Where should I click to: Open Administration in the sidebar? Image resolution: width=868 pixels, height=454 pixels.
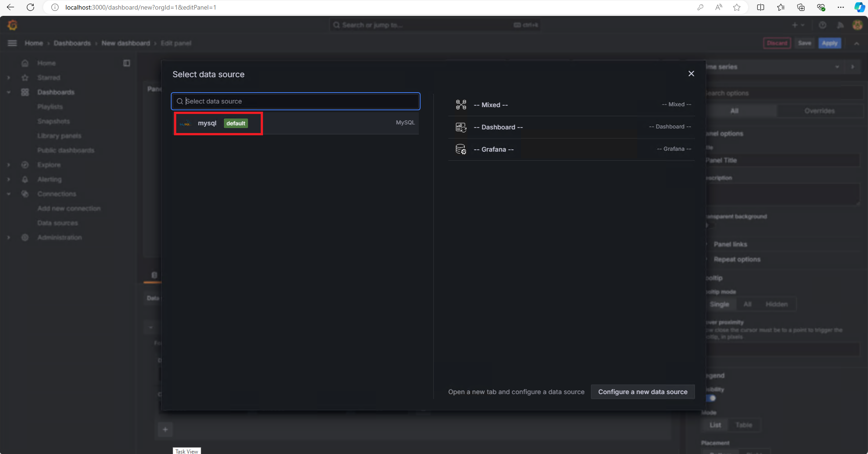pos(60,237)
